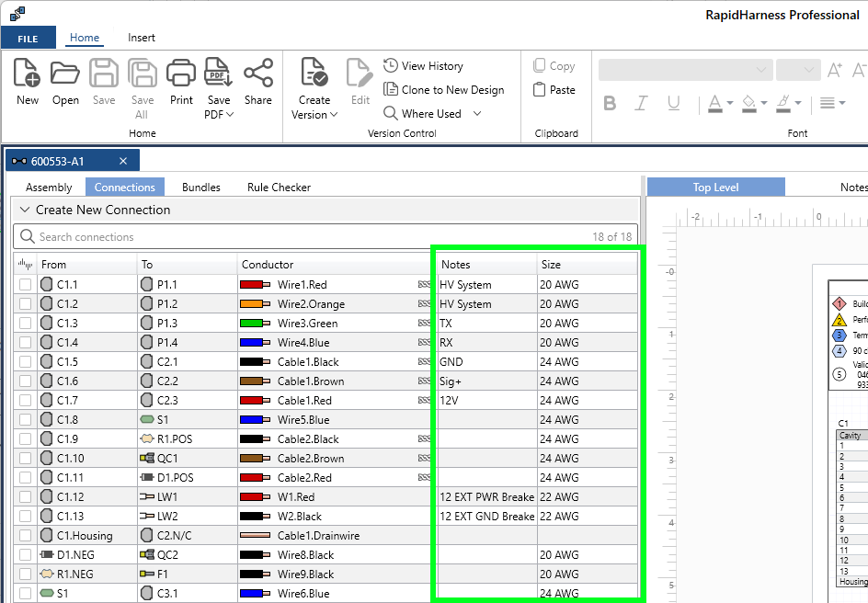Screen dimensions: 868x603
Task: Click Clone to New Design
Action: 444,89
